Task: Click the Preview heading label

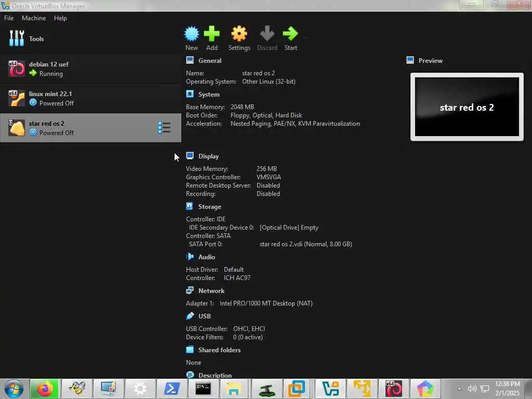Action: click(x=430, y=61)
